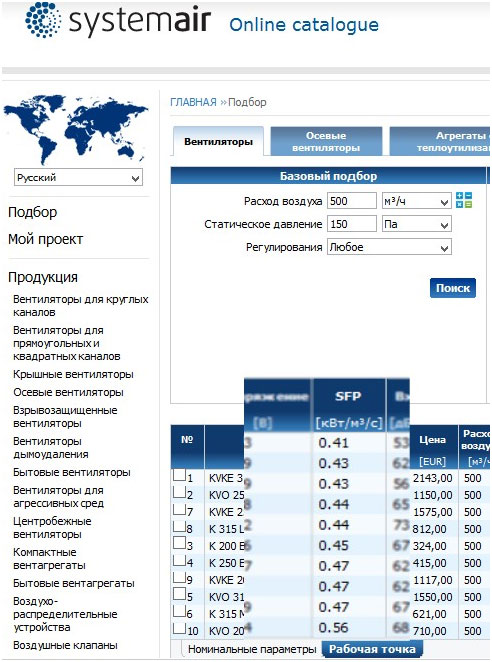This screenshot has width=492, height=662.
Task: Click the price 324,00
Action: [x=429, y=546]
